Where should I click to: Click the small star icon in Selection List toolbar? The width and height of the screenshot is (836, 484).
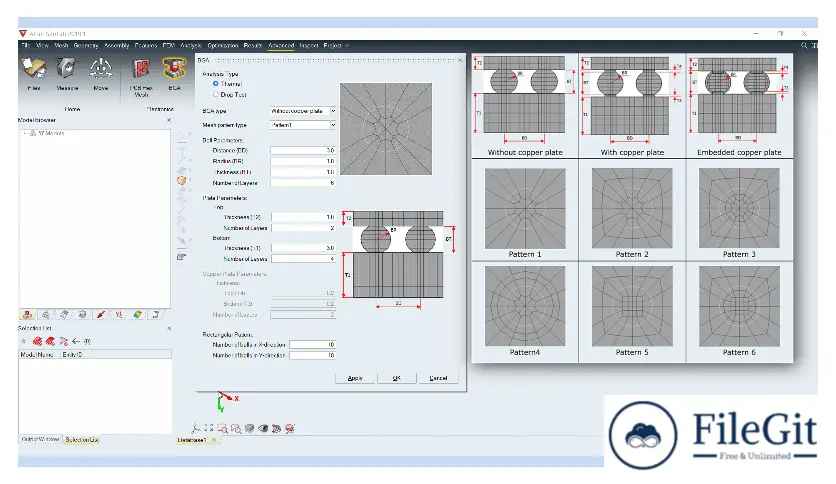23,341
